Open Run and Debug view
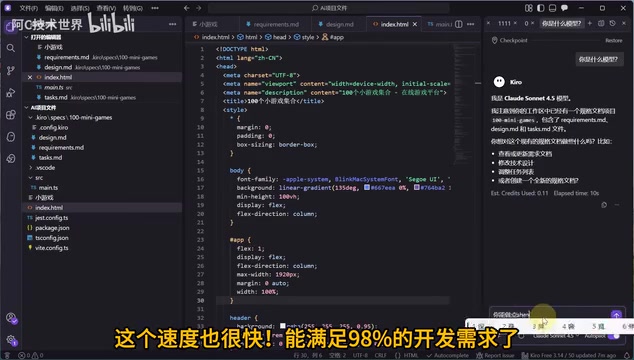This screenshot has height=360, width=634. click(x=11, y=93)
